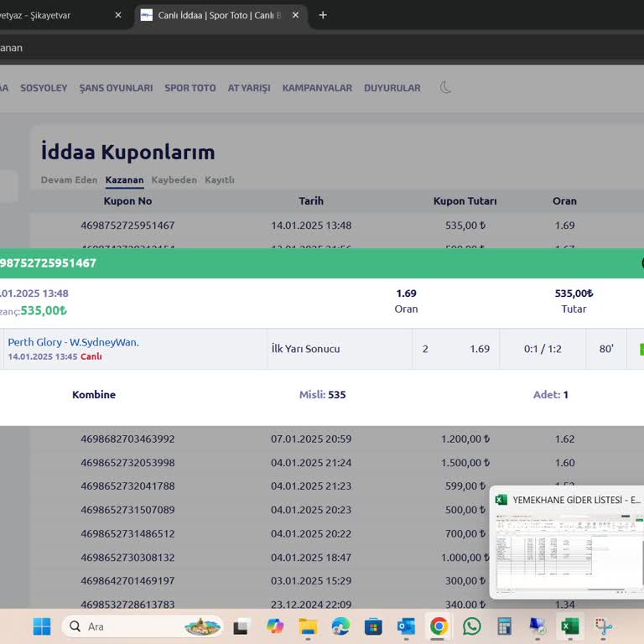
Task: Open Snipping Tool from the taskbar
Action: point(603,626)
